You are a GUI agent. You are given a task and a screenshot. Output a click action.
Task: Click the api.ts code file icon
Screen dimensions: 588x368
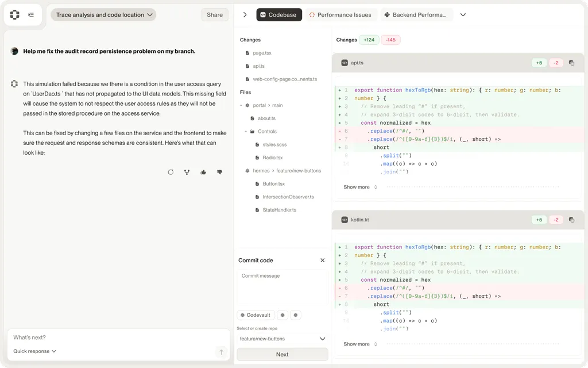point(345,63)
